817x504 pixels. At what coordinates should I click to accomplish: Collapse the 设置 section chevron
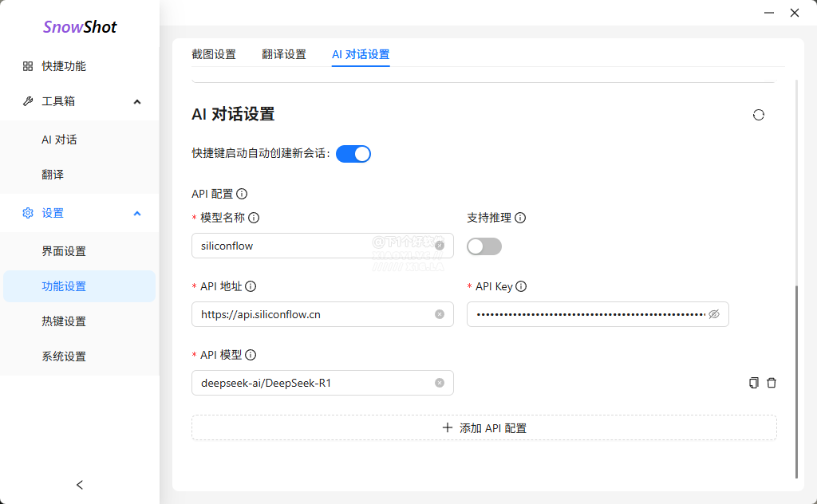pyautogui.click(x=137, y=214)
